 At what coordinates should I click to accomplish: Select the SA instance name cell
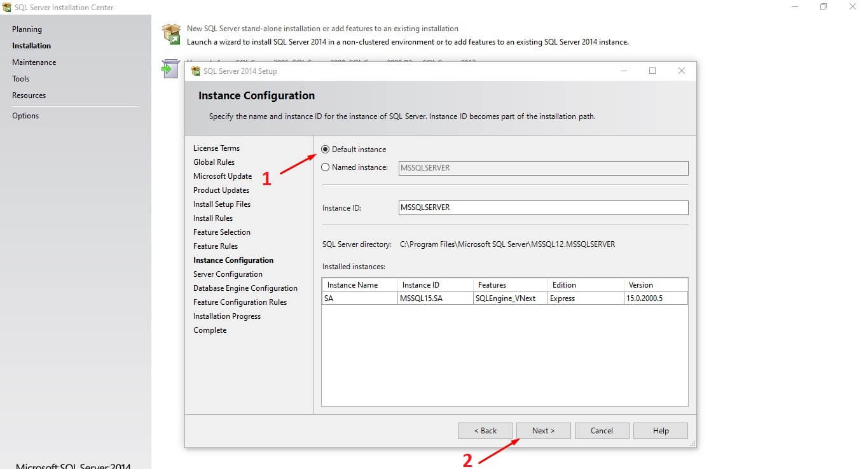coord(360,298)
